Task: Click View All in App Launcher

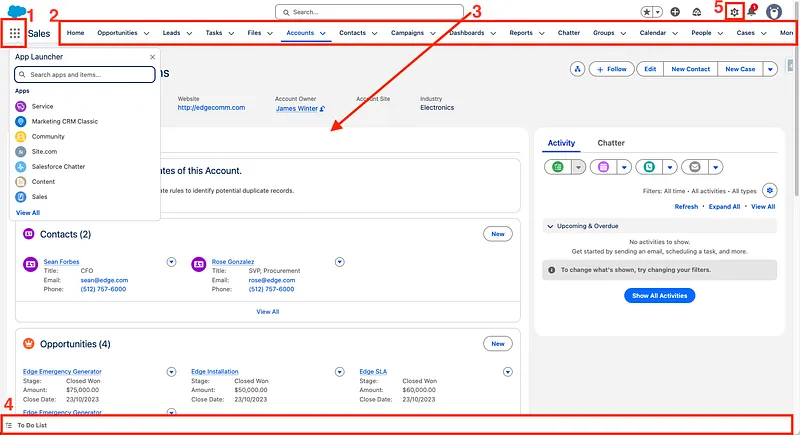Action: [28, 213]
